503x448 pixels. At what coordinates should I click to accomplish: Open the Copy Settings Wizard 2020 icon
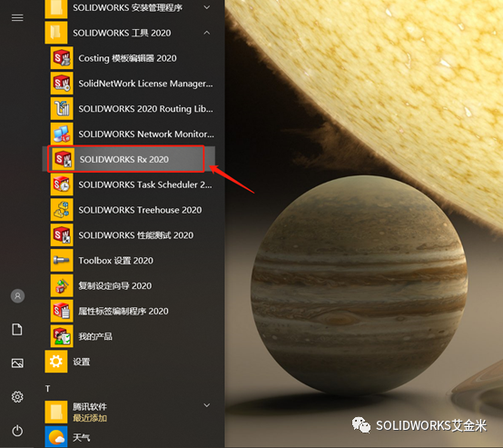click(x=62, y=285)
